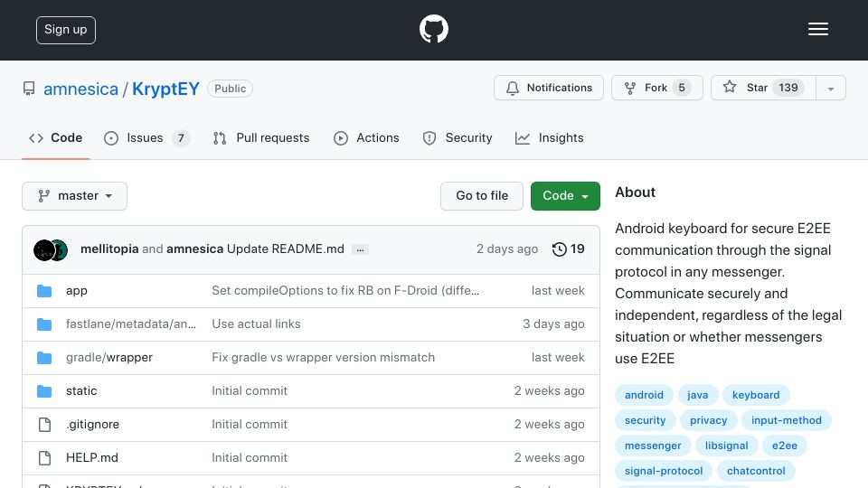Click the star icon to star repository
The height and width of the screenshot is (488, 868).
point(730,87)
